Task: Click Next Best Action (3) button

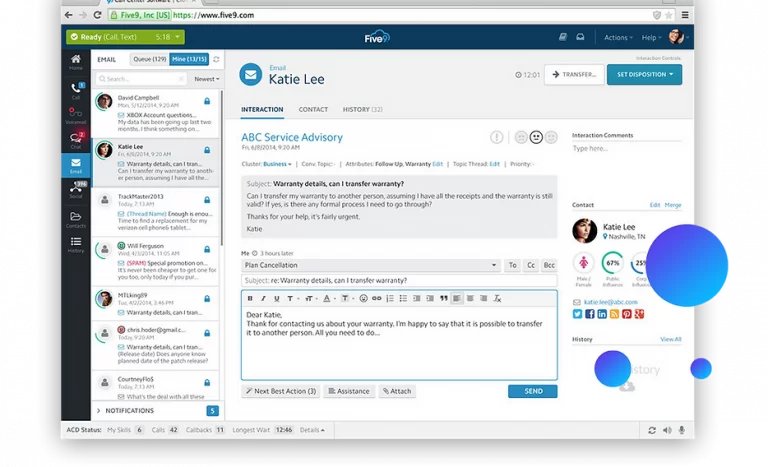Action: tap(281, 391)
